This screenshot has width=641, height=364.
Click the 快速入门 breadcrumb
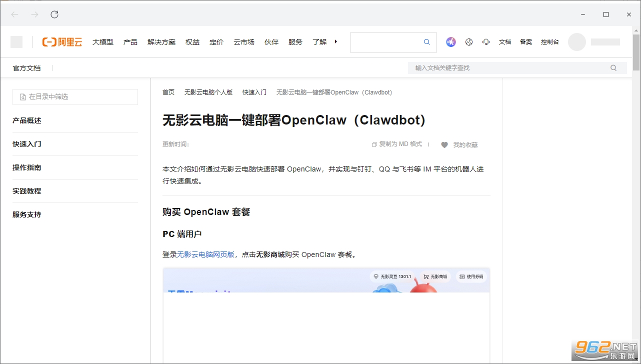(x=254, y=92)
